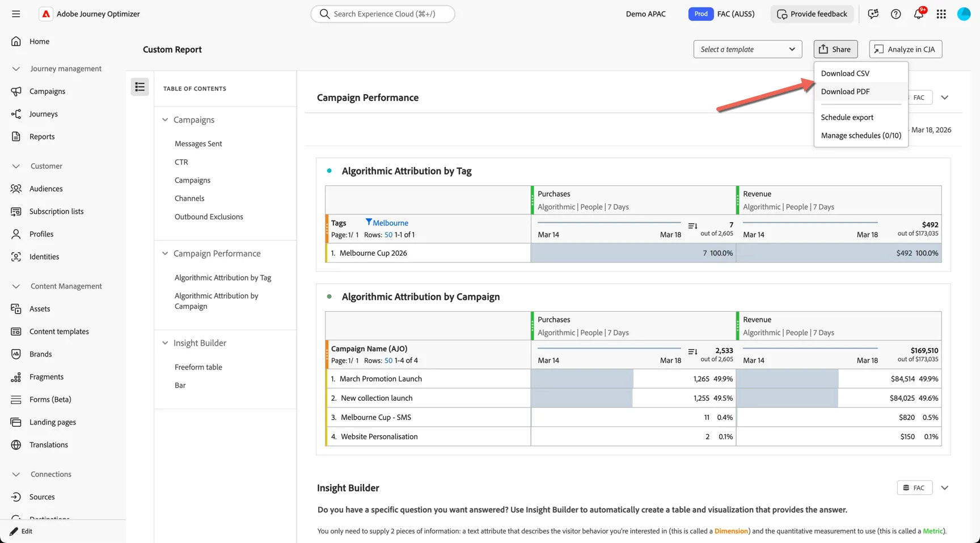Open the app switcher grid icon
Screen dimensions: 980x543
coord(941,14)
